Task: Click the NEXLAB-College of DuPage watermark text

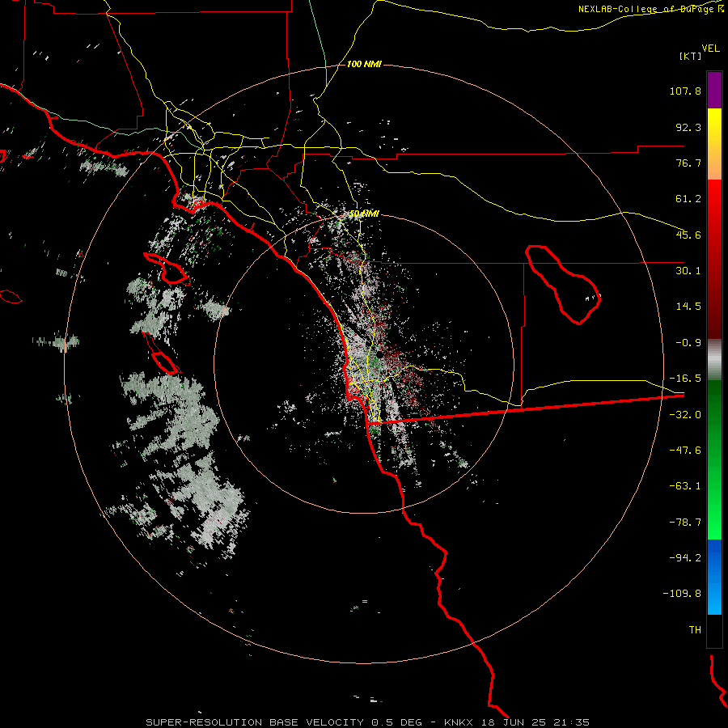Action: coord(650,9)
